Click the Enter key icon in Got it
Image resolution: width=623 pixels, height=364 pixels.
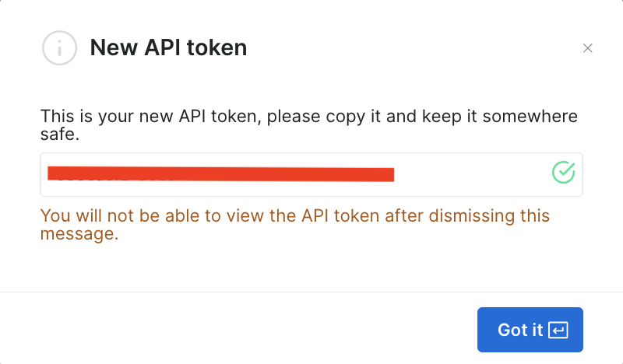(558, 330)
